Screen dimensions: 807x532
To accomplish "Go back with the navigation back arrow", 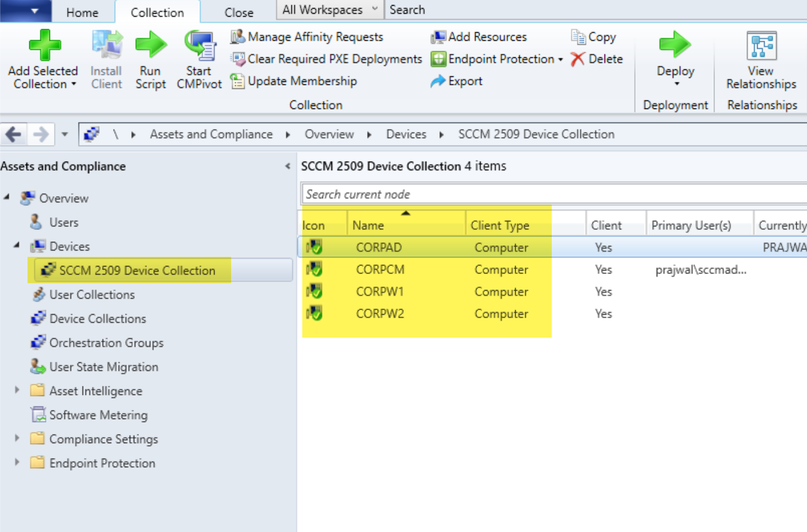I will (13, 135).
